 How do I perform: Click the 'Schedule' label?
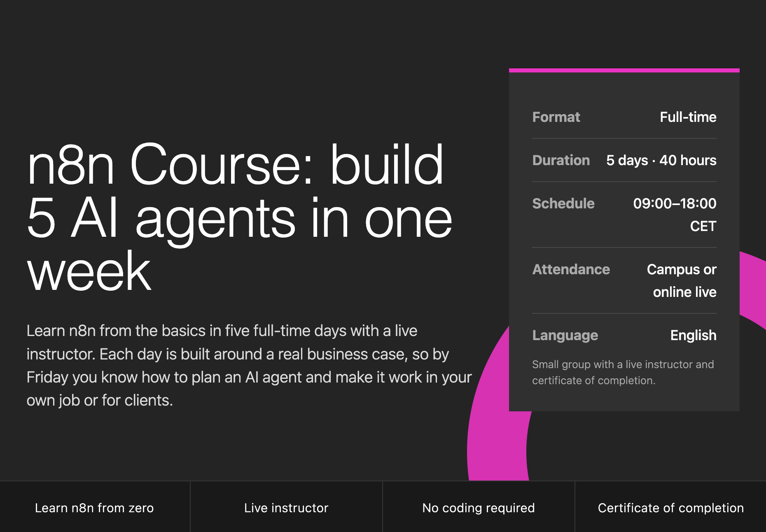click(x=563, y=203)
